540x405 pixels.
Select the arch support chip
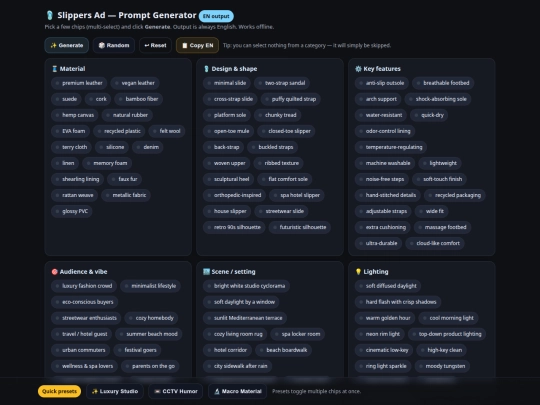coord(378,99)
